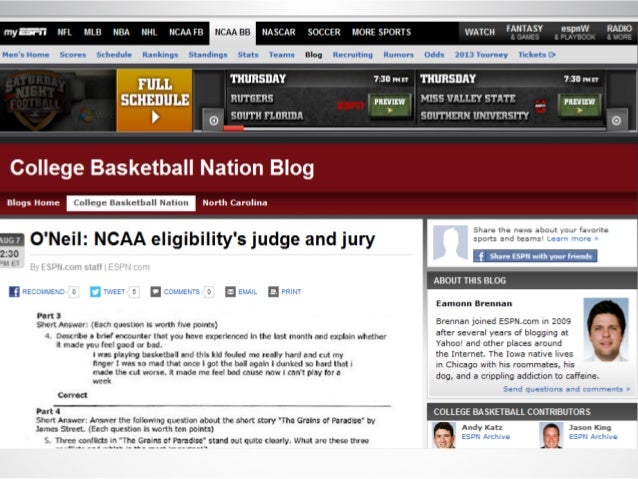The width and height of the screenshot is (638, 479).
Task: Click the Twitter Tweet icon
Action: (x=95, y=291)
